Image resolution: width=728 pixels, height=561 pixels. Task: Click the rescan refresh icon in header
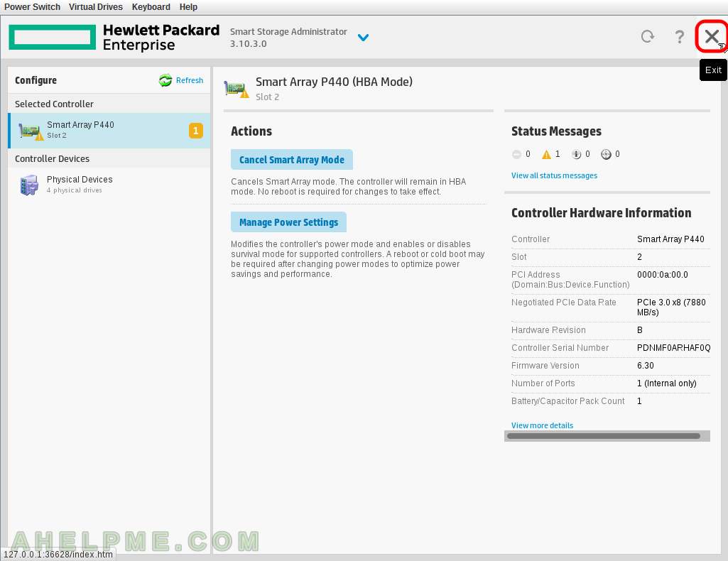(648, 36)
